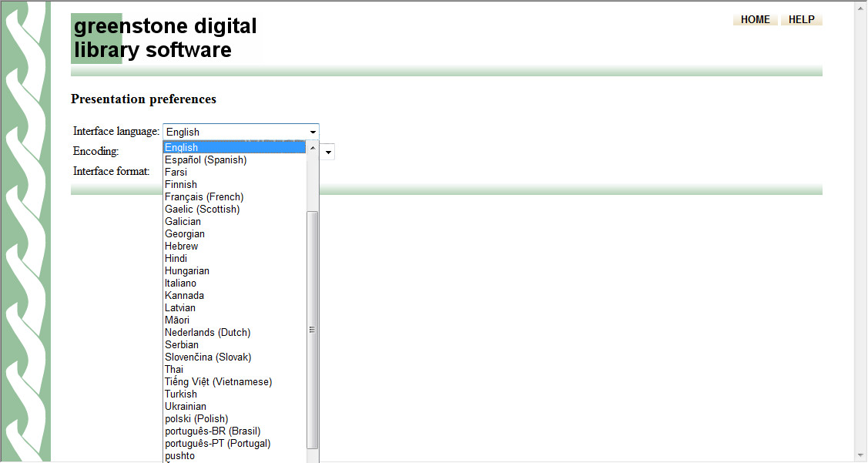Screen dimensions: 868x463
Task: Pick Ukrainian language option
Action: pyautogui.click(x=235, y=406)
